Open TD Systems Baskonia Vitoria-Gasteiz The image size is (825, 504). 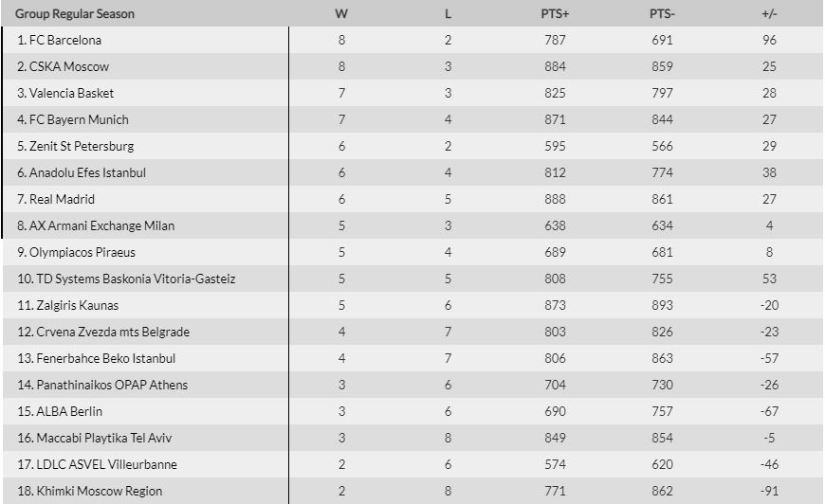click(136, 279)
